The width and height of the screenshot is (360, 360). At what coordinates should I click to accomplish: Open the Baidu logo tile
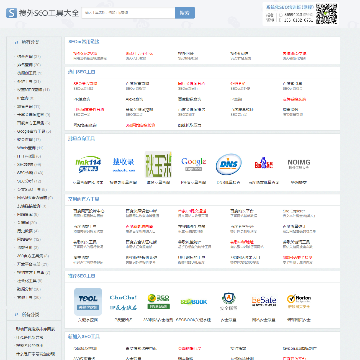[x=264, y=164]
